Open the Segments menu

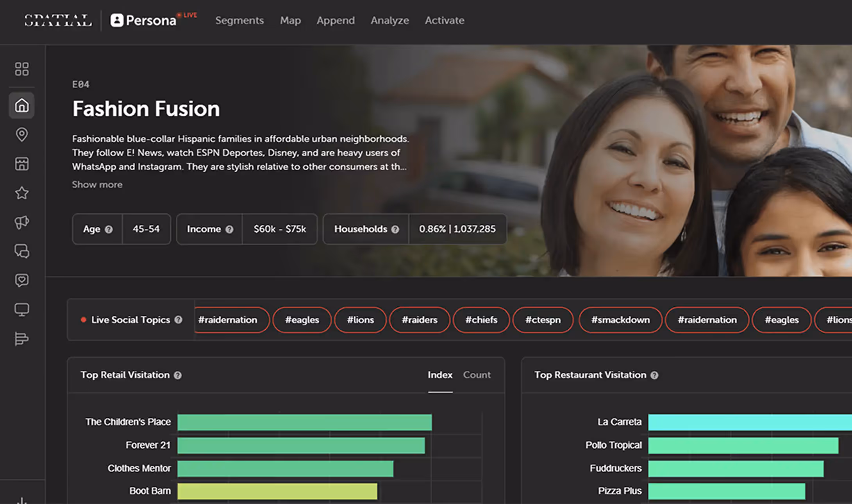click(239, 20)
